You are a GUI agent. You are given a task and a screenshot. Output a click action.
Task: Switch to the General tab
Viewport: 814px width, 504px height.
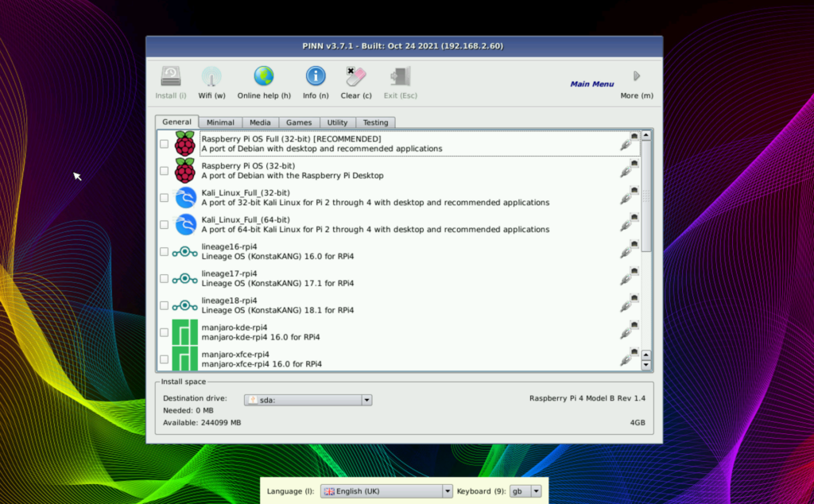pos(176,122)
